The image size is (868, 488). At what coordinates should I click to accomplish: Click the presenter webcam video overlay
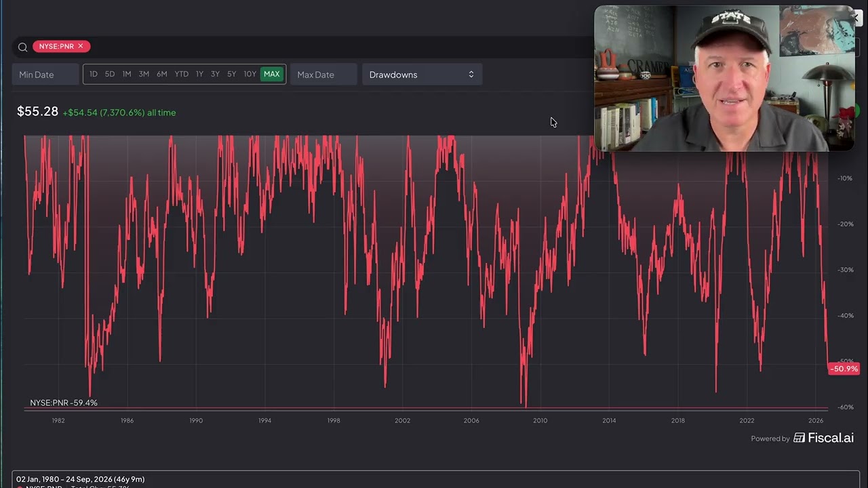click(x=724, y=78)
